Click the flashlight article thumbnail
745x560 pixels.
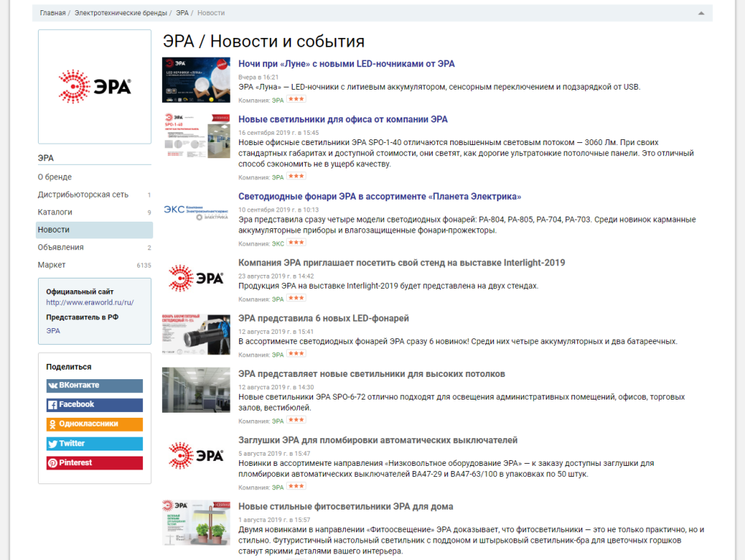196,335
